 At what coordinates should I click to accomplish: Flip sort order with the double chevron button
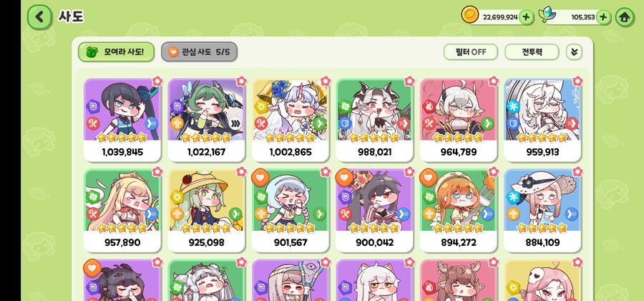click(x=574, y=52)
